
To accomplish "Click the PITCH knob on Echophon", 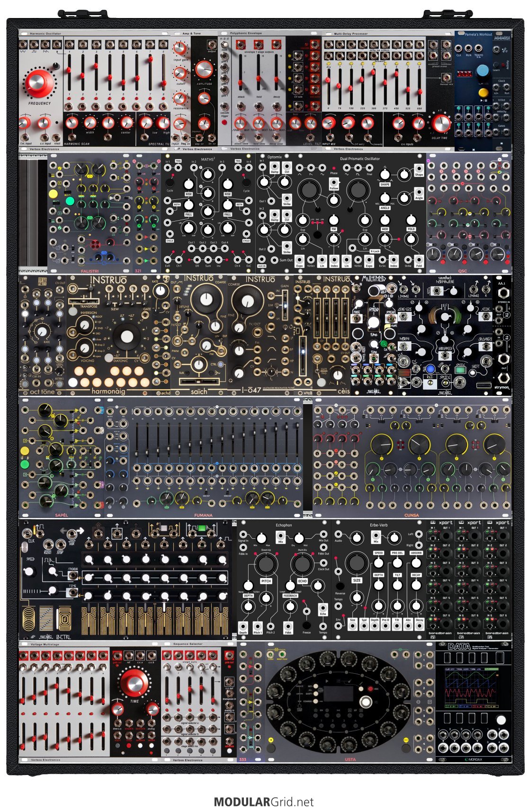I will (266, 564).
